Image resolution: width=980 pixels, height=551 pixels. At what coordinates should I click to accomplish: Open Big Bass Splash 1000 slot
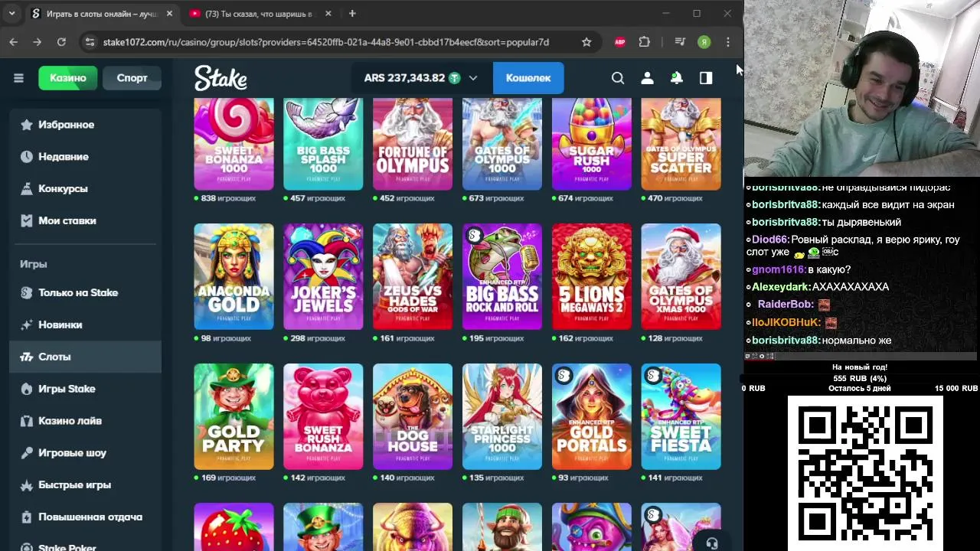tap(323, 144)
